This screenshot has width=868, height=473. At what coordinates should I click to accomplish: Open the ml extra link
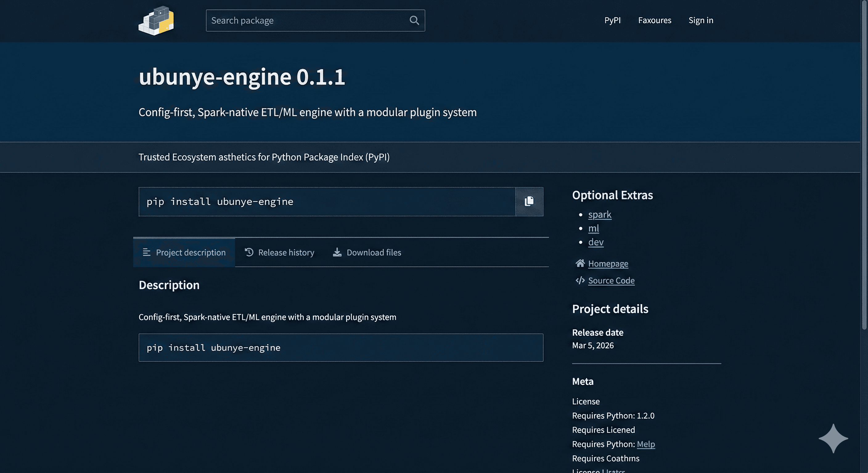point(593,228)
